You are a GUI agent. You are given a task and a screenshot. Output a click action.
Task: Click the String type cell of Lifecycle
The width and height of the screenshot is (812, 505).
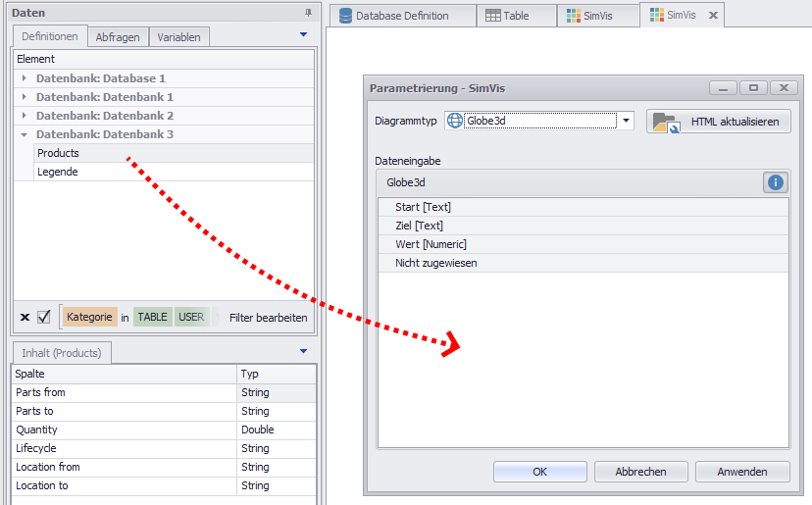[277, 448]
